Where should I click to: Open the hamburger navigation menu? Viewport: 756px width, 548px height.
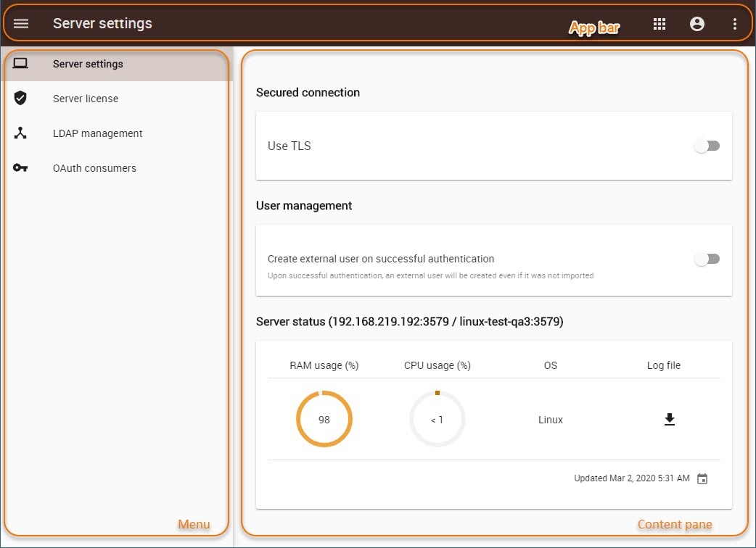21,23
